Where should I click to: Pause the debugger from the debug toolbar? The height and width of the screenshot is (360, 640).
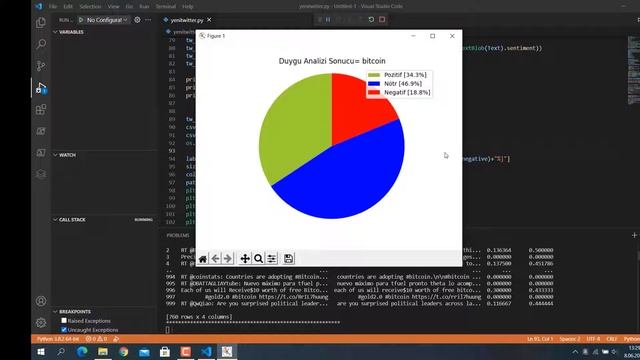(328, 20)
